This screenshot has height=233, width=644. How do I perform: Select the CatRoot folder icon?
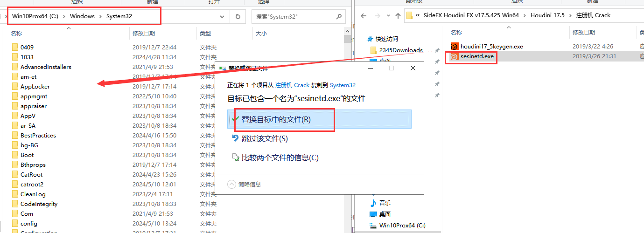point(15,174)
